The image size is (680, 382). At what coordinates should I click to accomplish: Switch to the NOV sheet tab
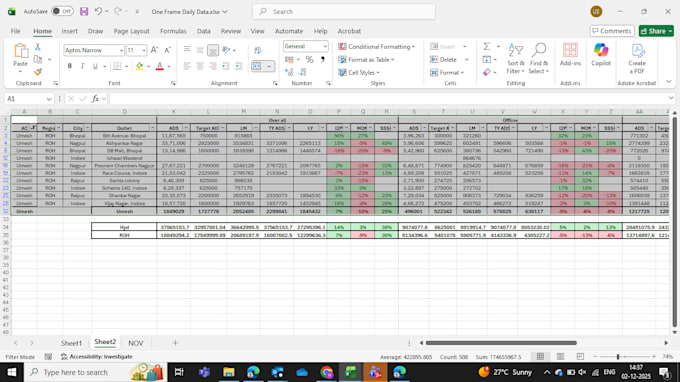coord(135,343)
